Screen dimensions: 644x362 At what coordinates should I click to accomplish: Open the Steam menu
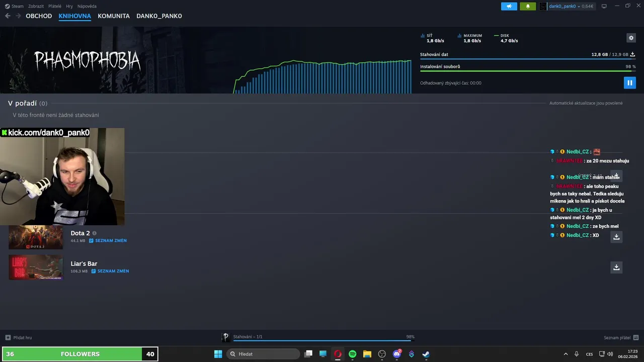click(15, 6)
